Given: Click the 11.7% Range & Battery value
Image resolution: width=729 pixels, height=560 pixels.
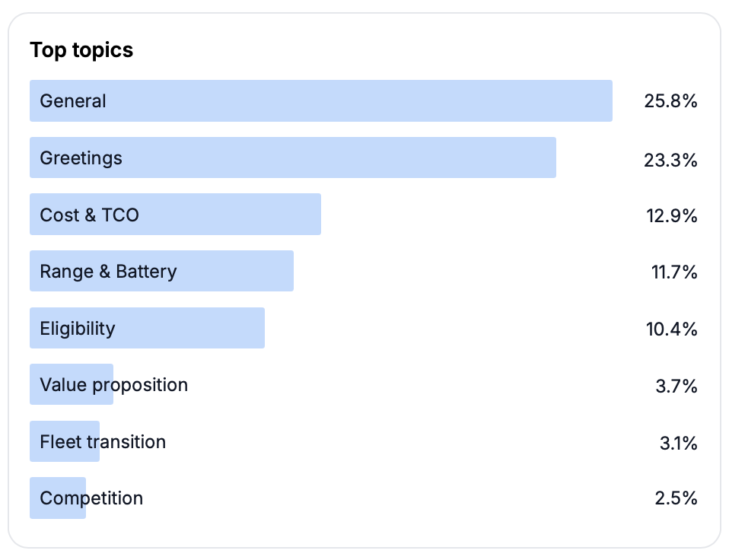Looking at the screenshot, I should (673, 272).
